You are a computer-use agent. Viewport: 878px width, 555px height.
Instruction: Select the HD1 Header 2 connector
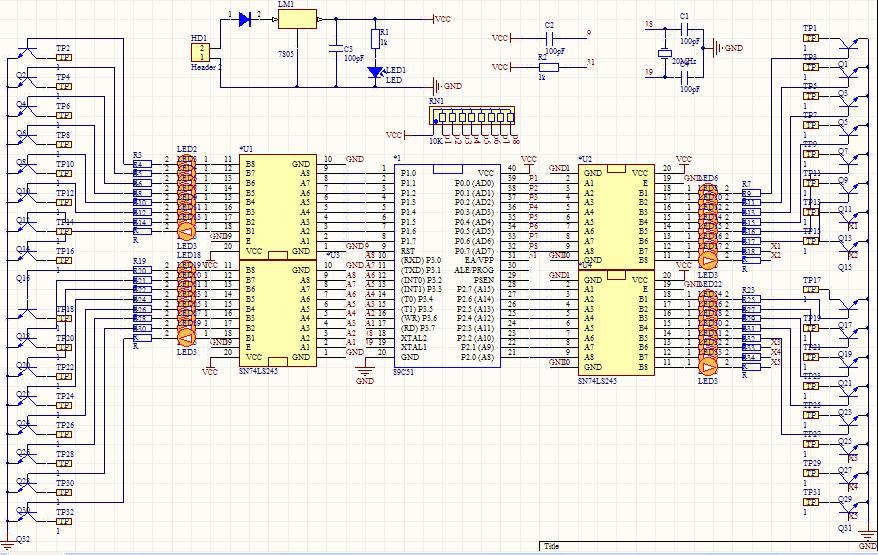point(202,51)
